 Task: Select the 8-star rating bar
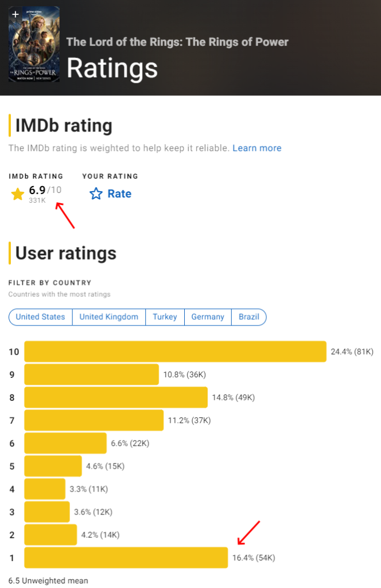tap(115, 397)
